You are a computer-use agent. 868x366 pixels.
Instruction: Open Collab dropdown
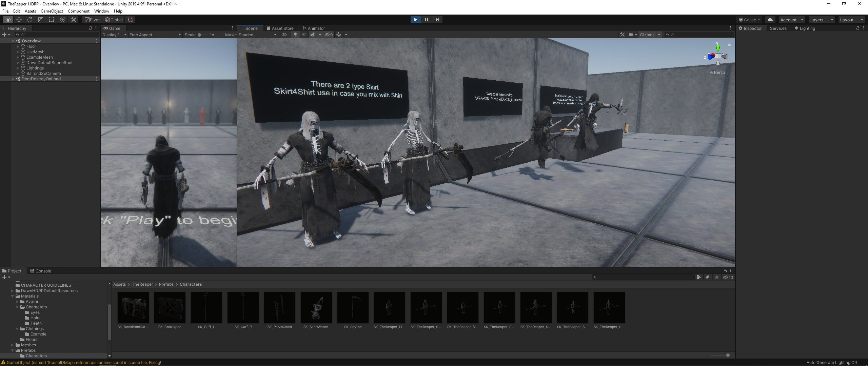[750, 20]
